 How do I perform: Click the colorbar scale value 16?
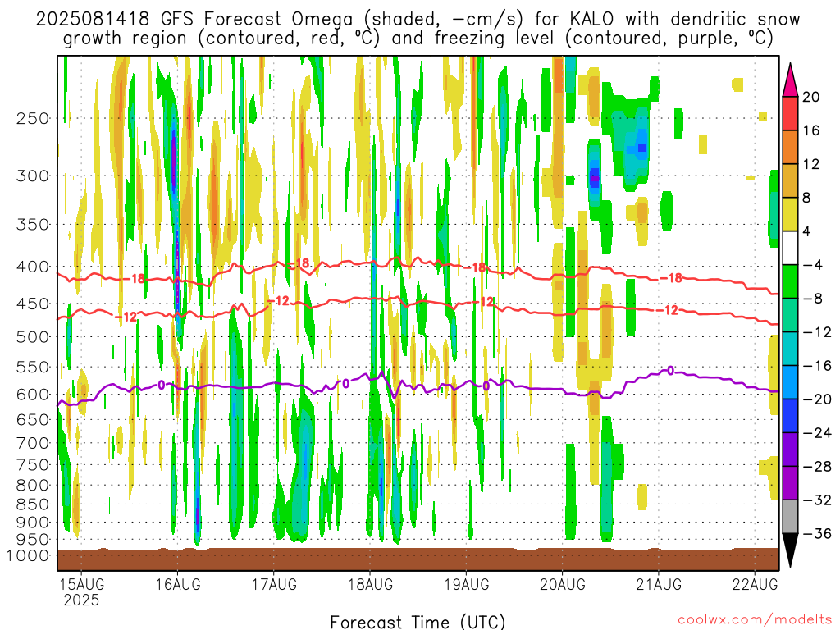[811, 130]
